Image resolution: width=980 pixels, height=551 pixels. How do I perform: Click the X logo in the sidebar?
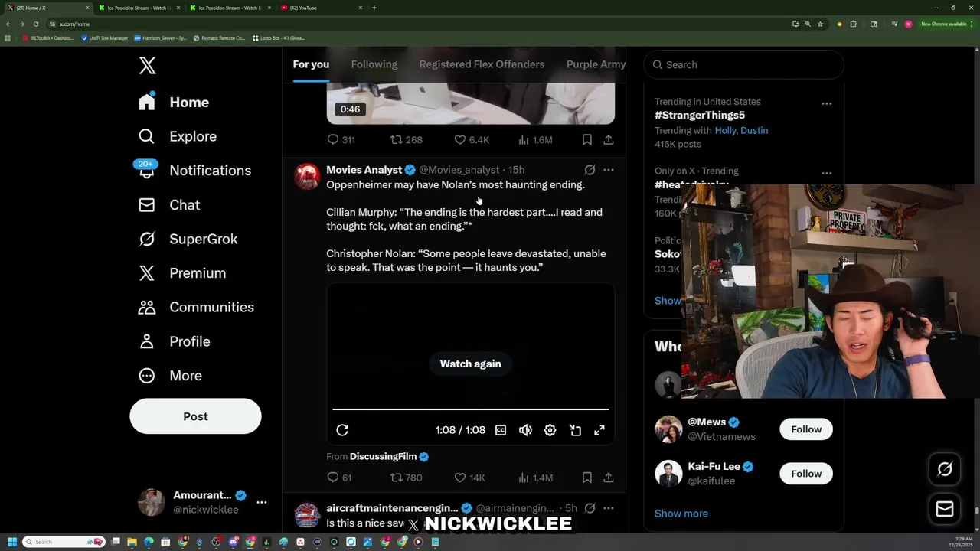148,66
